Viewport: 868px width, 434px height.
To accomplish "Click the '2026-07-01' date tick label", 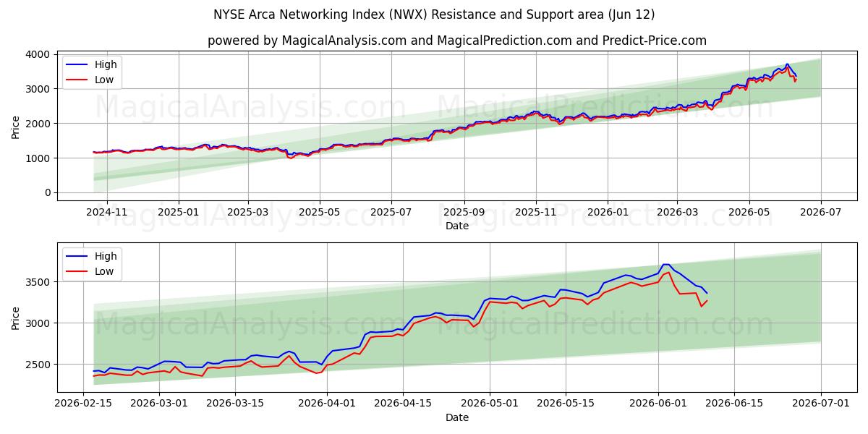I will click(x=820, y=404).
